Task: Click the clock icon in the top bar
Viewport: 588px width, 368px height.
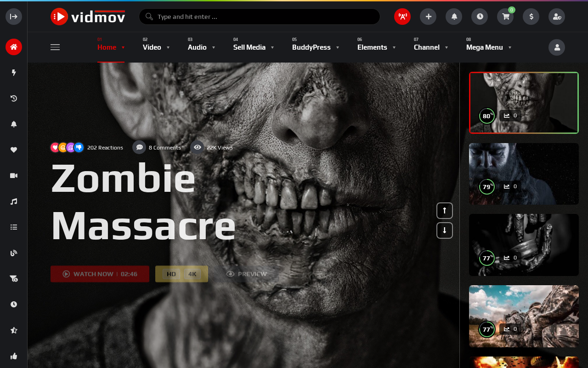Action: point(480,17)
